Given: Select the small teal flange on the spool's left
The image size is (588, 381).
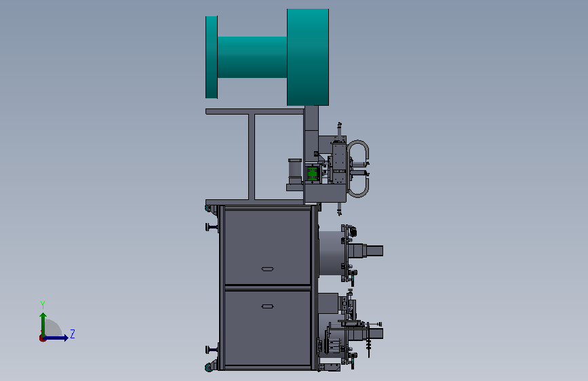Looking at the screenshot, I should (x=212, y=58).
